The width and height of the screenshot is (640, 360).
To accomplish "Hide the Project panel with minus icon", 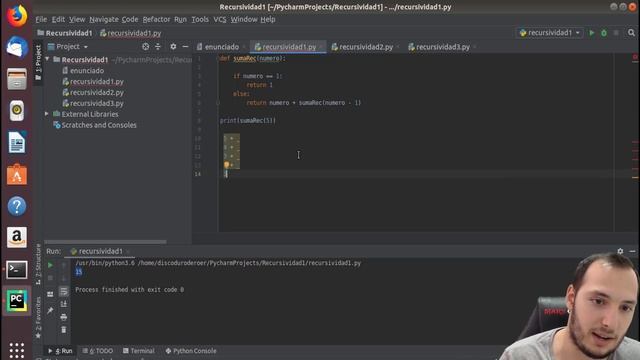I will (x=185, y=47).
